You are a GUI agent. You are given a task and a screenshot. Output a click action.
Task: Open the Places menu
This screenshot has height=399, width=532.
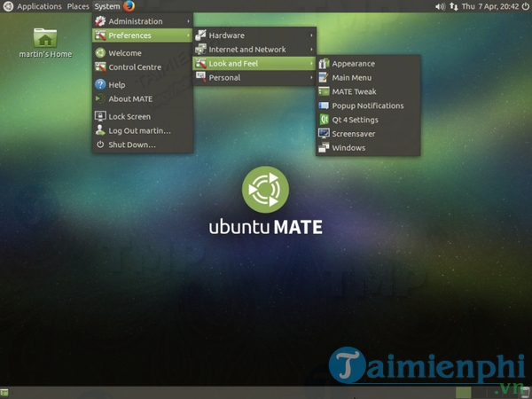(78, 6)
